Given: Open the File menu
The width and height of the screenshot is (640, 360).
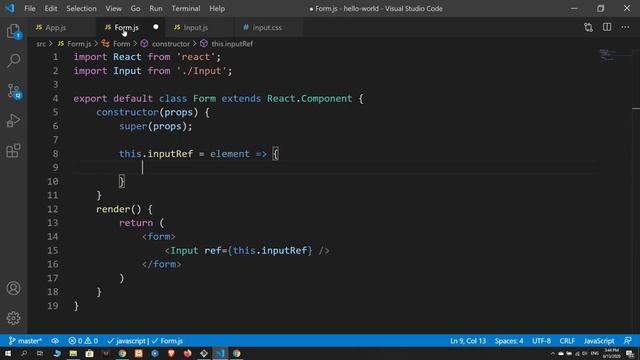Looking at the screenshot, I should (30, 8).
